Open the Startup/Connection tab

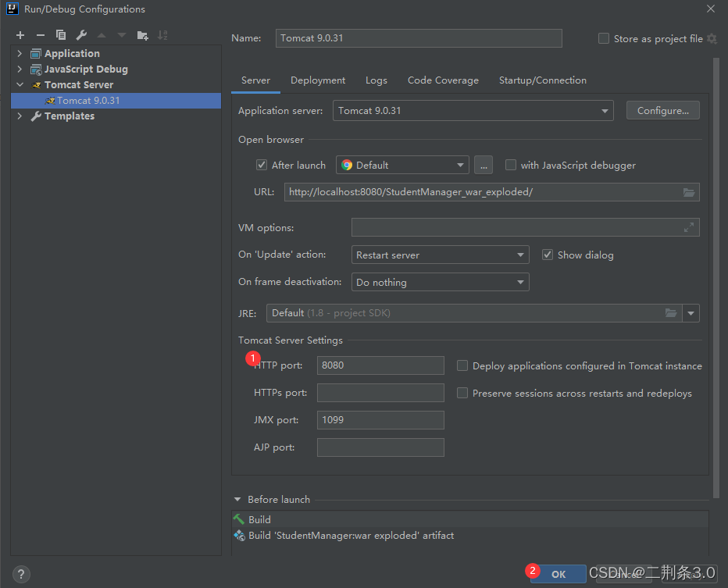point(542,80)
